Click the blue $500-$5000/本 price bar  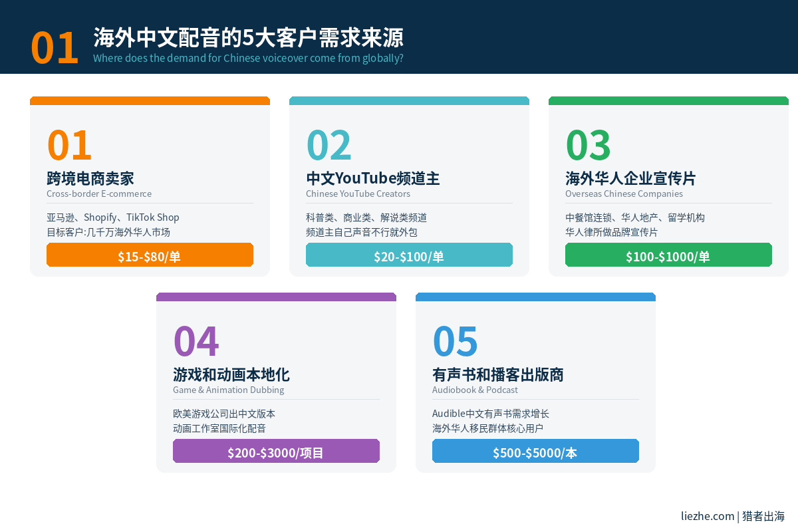coord(535,451)
